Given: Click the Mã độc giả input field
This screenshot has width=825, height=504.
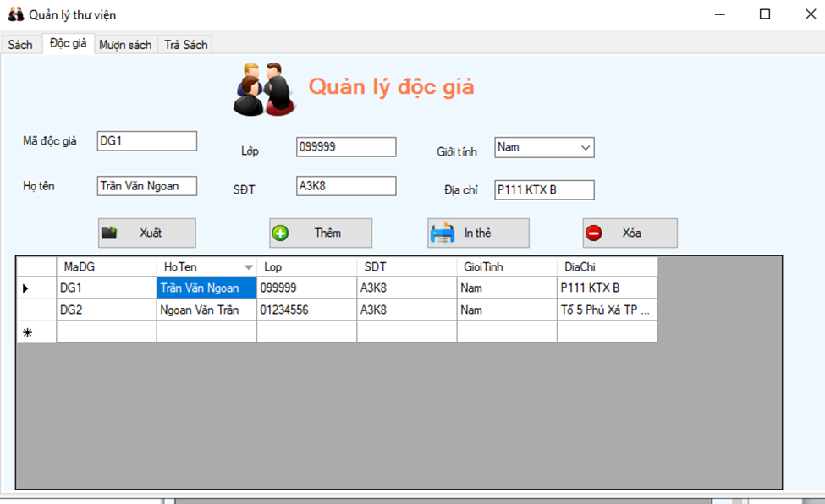Looking at the screenshot, I should pos(146,140).
